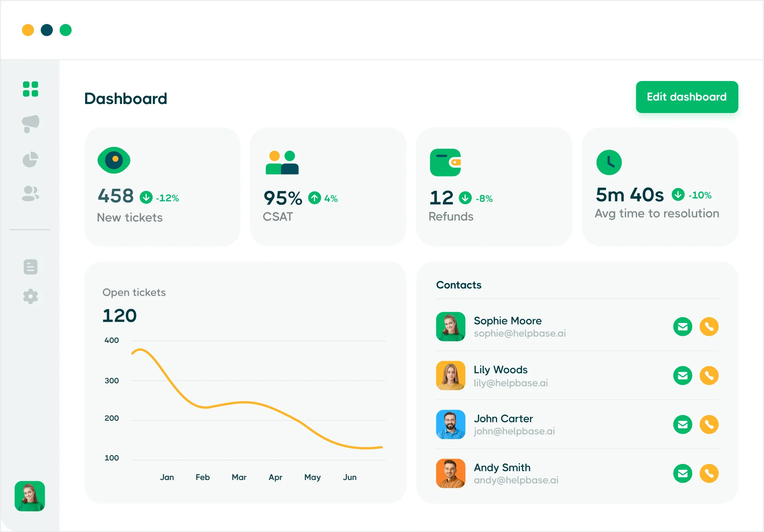Open the user profile avatar in sidebar

tap(30, 496)
